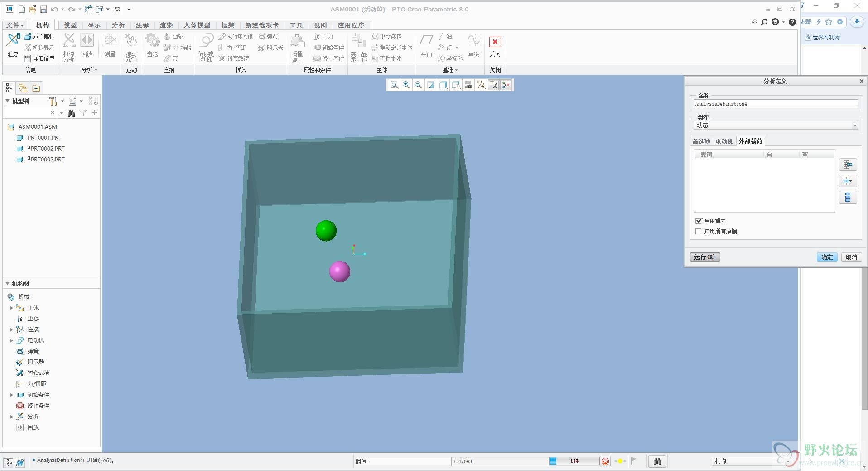This screenshot has width=868, height=471.
Task: Click Zoom In in view toolbar
Action: pos(406,85)
